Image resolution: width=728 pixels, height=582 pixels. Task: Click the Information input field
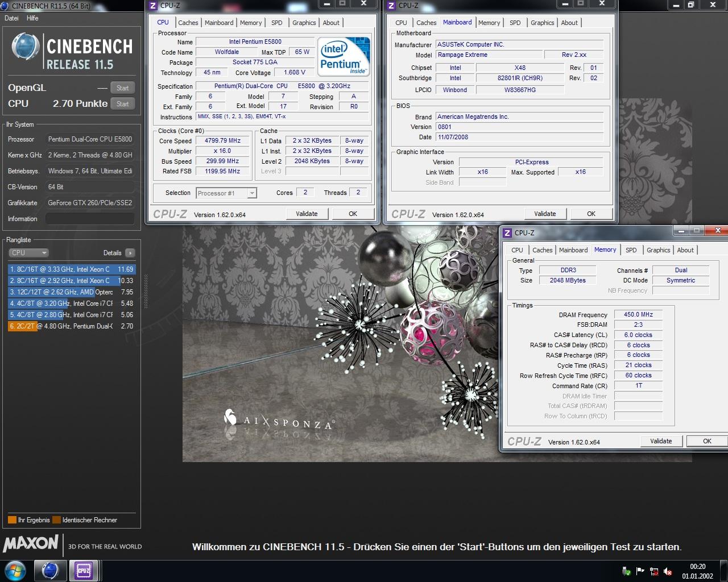pos(90,219)
